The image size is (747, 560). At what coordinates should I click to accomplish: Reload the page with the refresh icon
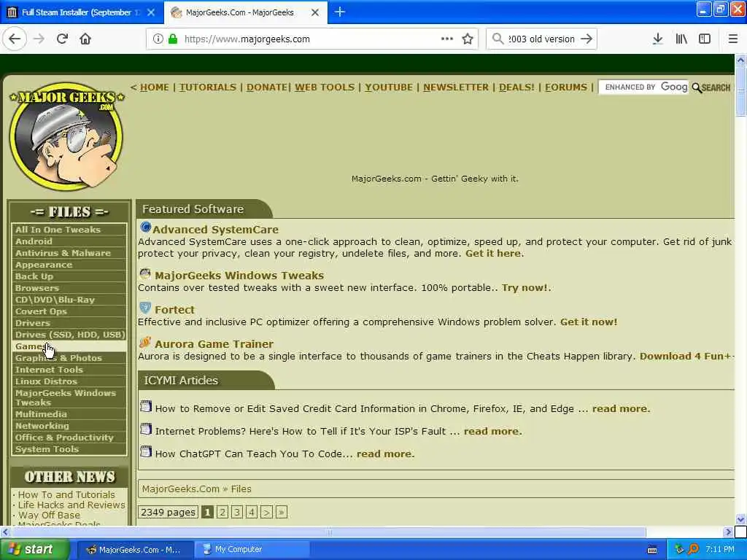[62, 39]
